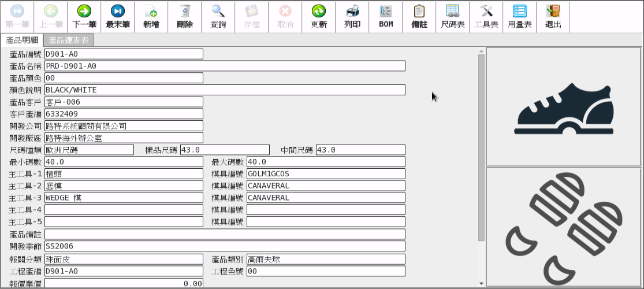This screenshot has width=644, height=289.
Task: Click the 最大碼數 field 40.0
Action: [x=326, y=162]
